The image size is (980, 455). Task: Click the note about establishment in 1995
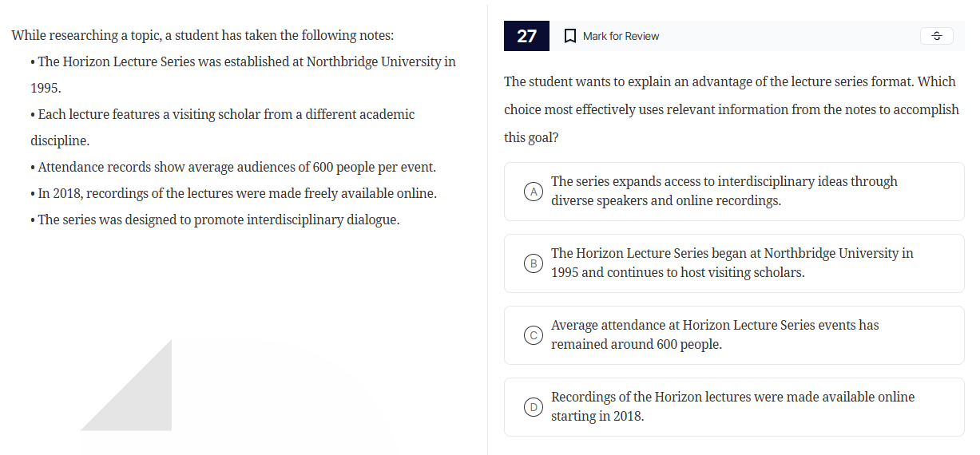(246, 62)
